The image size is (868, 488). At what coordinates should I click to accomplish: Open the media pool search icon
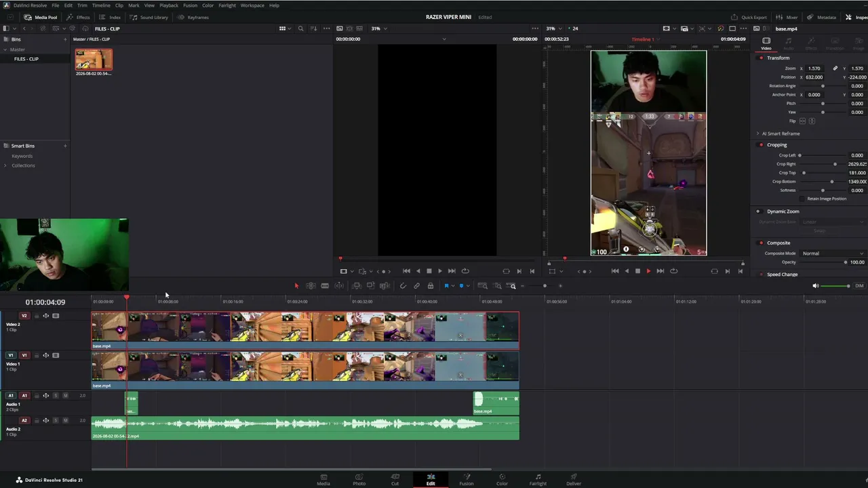pos(300,28)
